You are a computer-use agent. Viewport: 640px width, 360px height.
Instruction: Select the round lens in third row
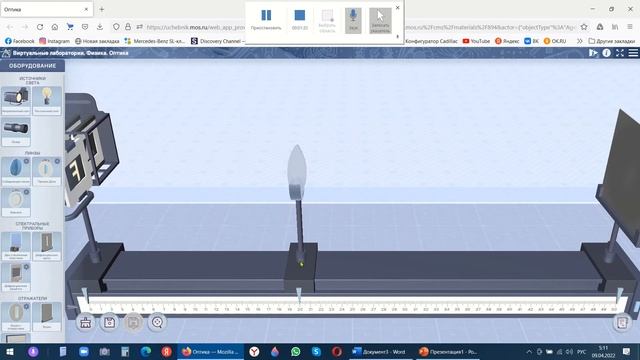16,202
